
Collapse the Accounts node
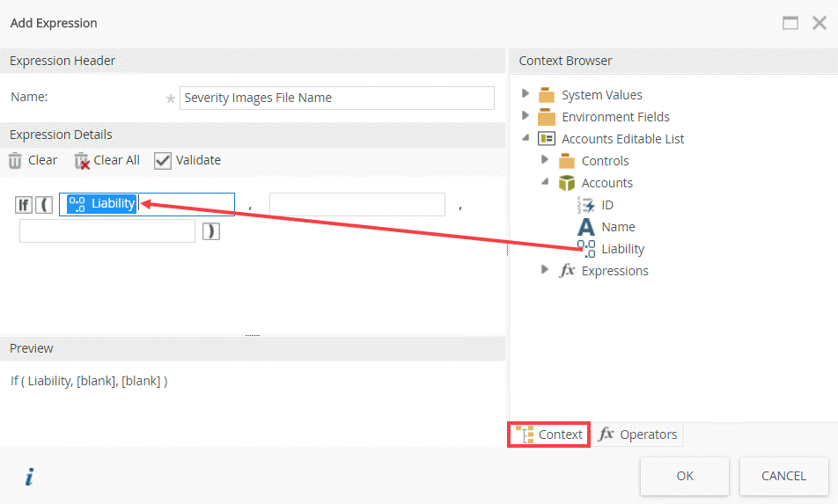[545, 181]
